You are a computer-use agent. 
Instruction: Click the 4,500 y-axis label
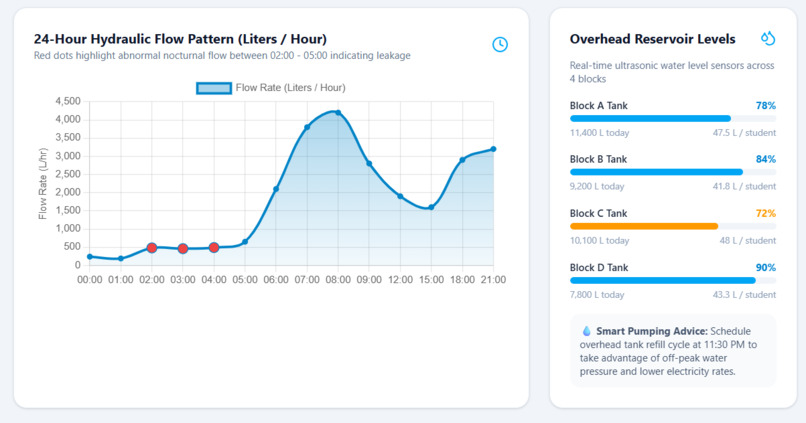coord(68,101)
